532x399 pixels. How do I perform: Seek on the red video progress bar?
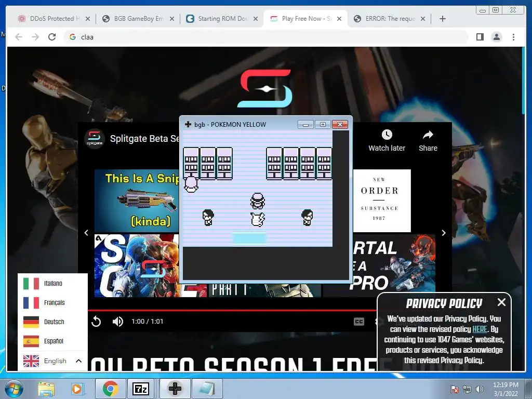(232, 310)
